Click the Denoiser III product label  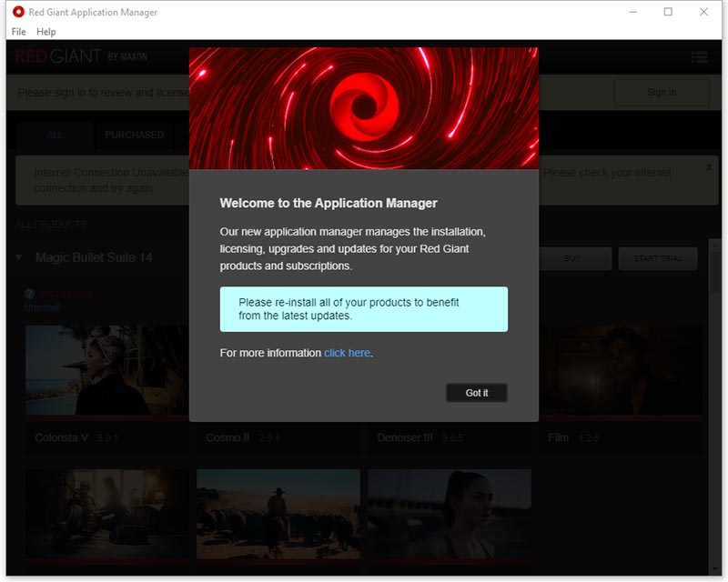(405, 437)
